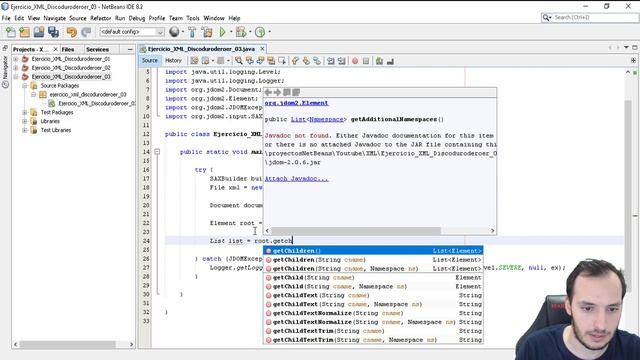The height and width of the screenshot is (360, 640).
Task: Minimize the Projects panel
Action: pyautogui.click(x=130, y=49)
